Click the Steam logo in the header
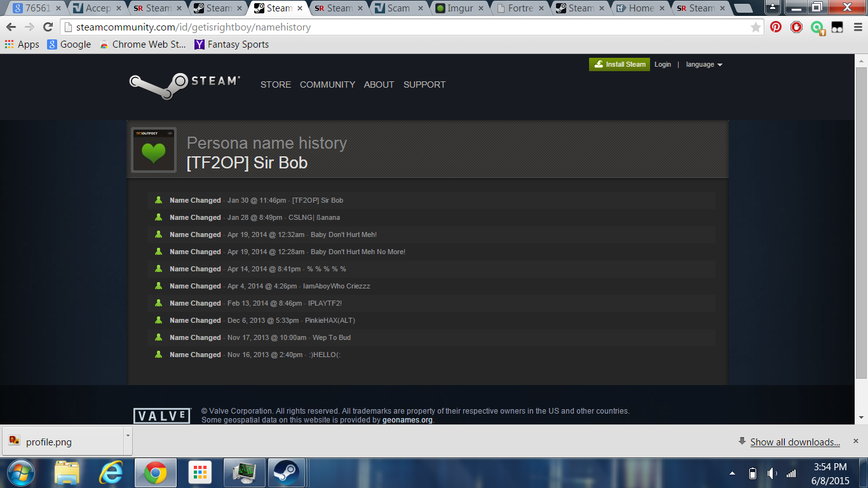This screenshot has height=488, width=868. tap(184, 86)
